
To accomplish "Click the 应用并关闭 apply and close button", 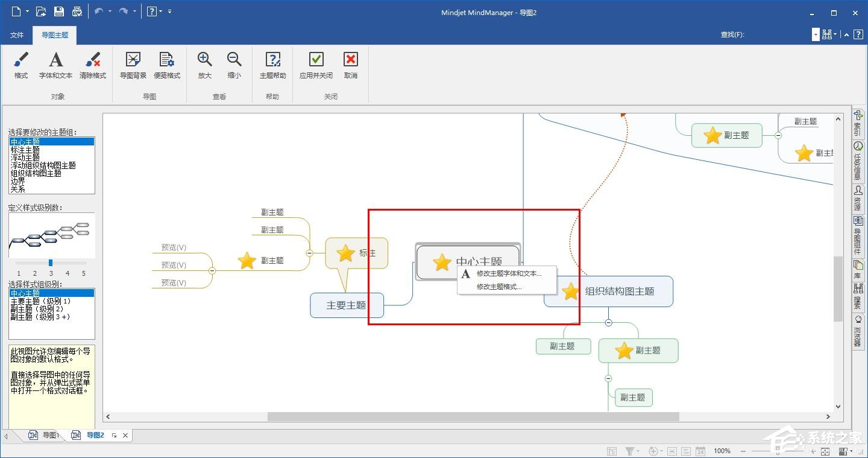I will coord(315,65).
